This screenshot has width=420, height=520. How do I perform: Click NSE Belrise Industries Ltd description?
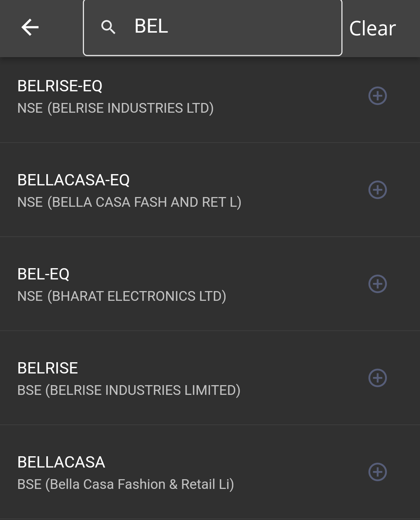(x=115, y=108)
